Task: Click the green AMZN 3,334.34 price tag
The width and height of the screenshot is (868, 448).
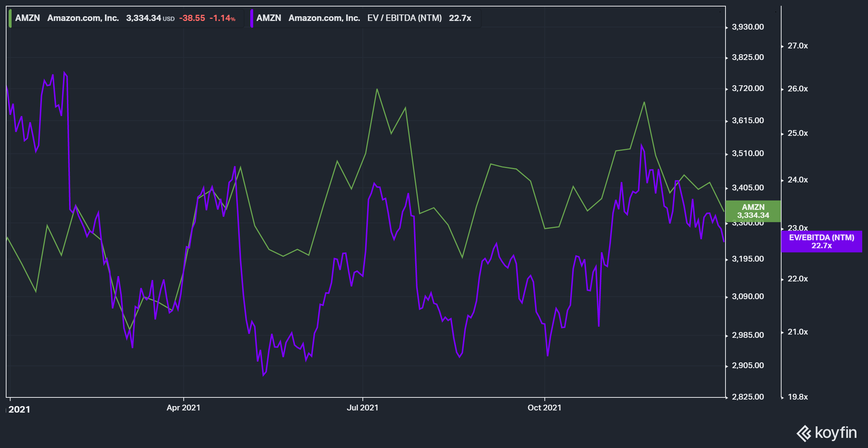Action: (753, 211)
